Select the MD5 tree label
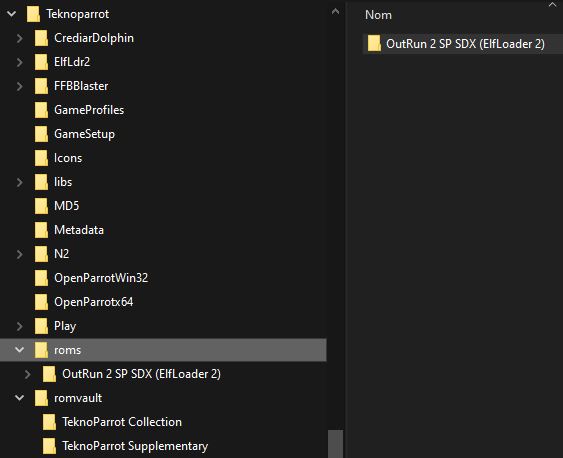Screen dimensions: 563x458 click(66, 206)
